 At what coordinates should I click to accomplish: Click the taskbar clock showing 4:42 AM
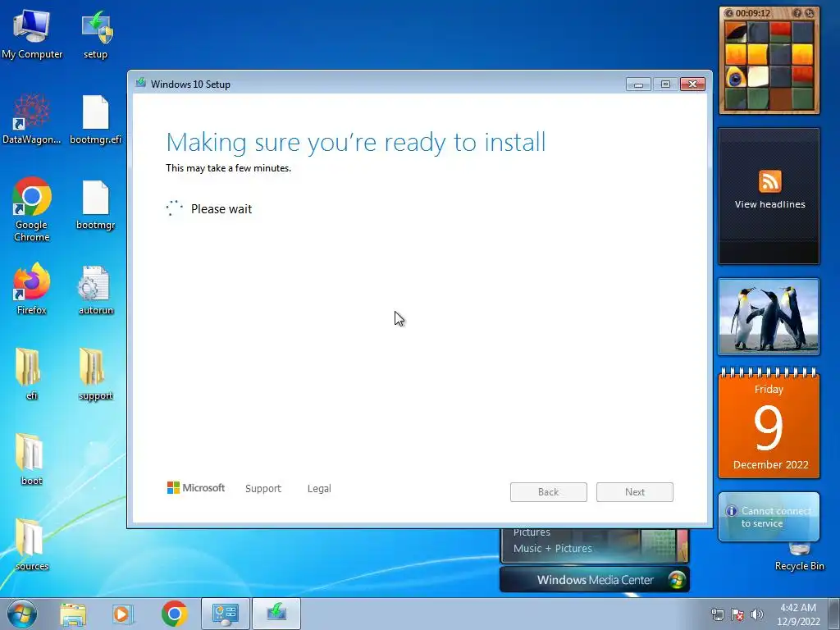click(798, 614)
